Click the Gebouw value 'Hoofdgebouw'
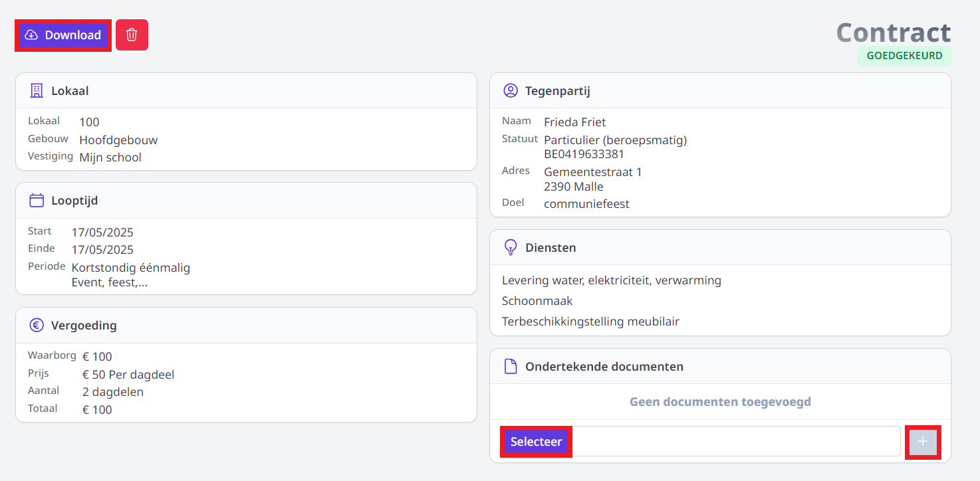 [x=118, y=140]
